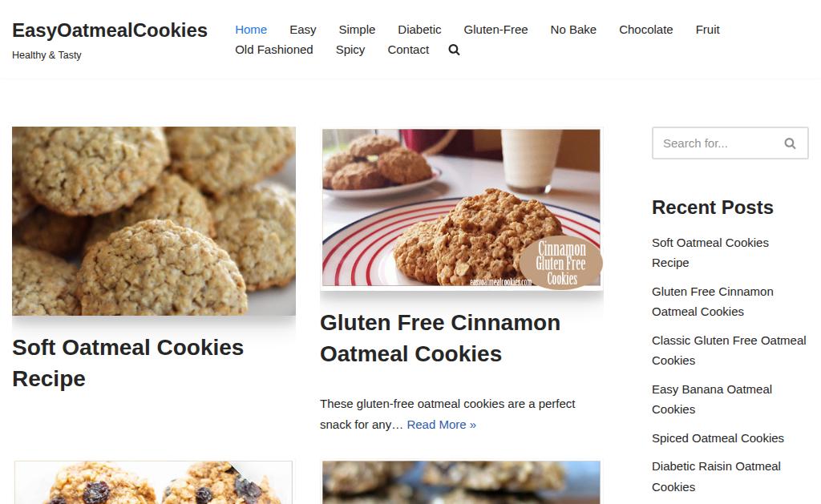Open the Contact page from the menu
The width and height of the screenshot is (821, 504).
408,50
